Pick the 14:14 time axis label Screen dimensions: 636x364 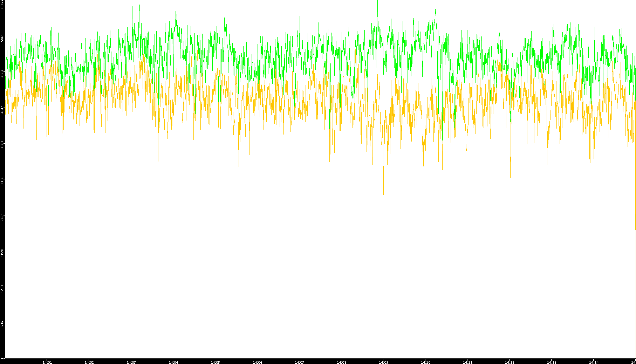click(x=594, y=362)
